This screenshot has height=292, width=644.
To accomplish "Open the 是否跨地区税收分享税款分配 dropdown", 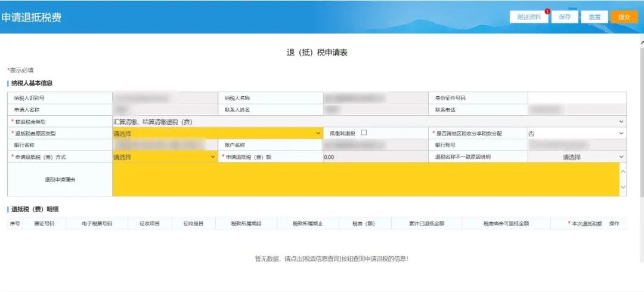I will (577, 133).
